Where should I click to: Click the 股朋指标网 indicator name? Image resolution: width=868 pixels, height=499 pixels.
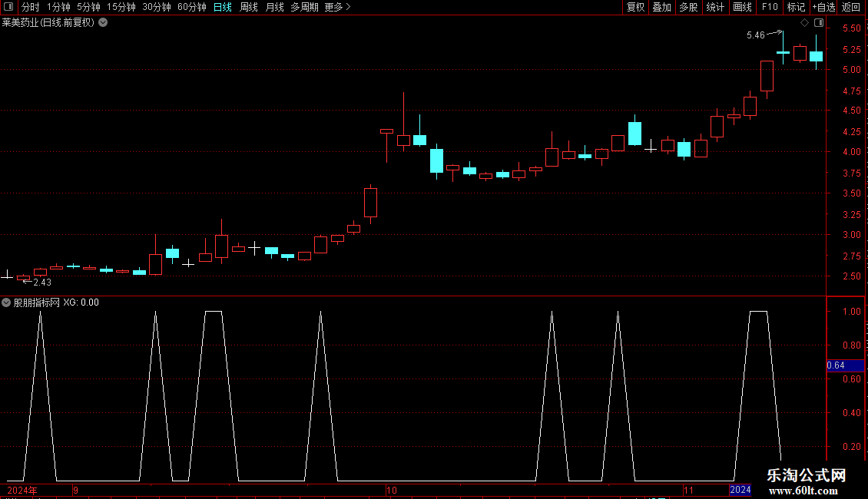(x=37, y=302)
